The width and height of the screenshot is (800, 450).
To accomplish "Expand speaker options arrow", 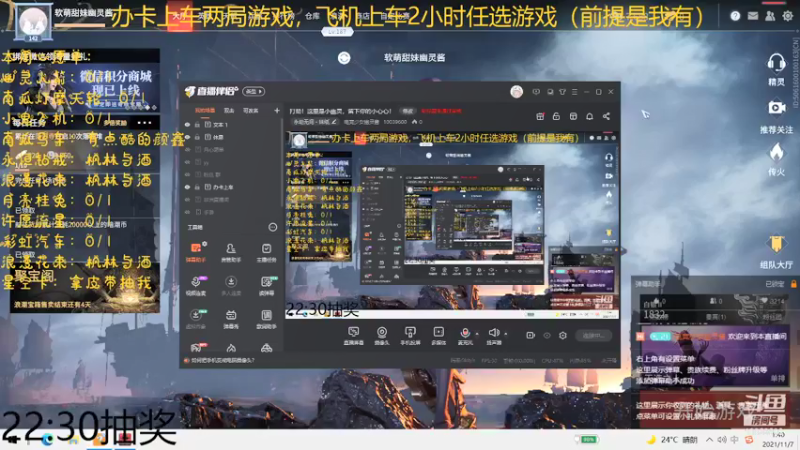I will pyautogui.click(x=506, y=334).
